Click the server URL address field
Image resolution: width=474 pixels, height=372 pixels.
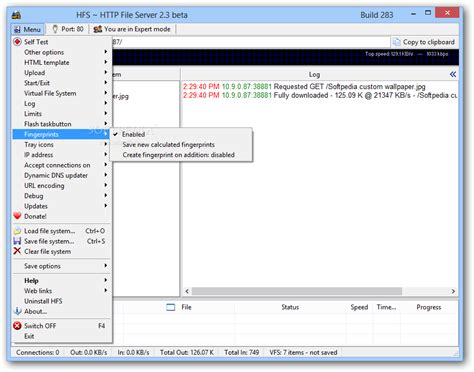(x=251, y=42)
